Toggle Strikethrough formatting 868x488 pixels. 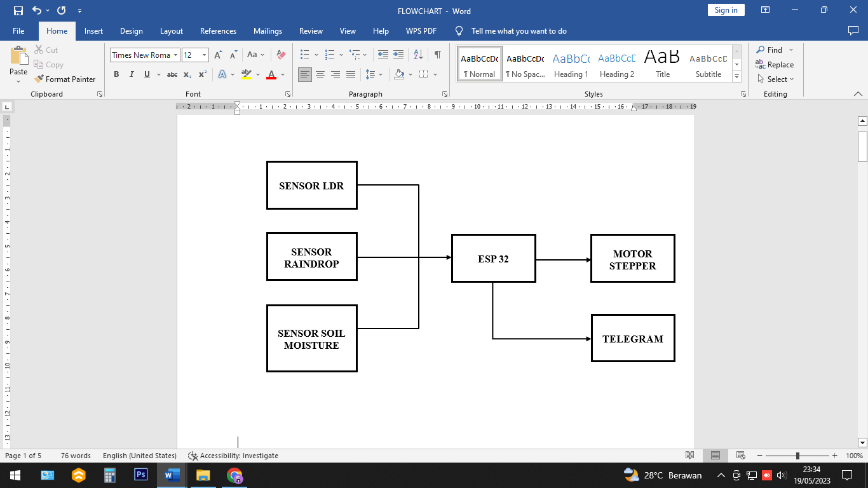point(172,74)
